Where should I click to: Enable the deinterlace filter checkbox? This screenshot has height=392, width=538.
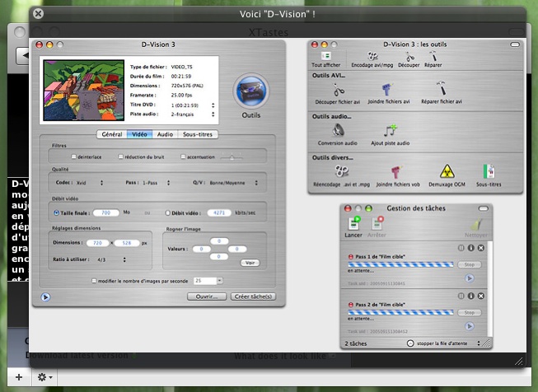(x=73, y=156)
